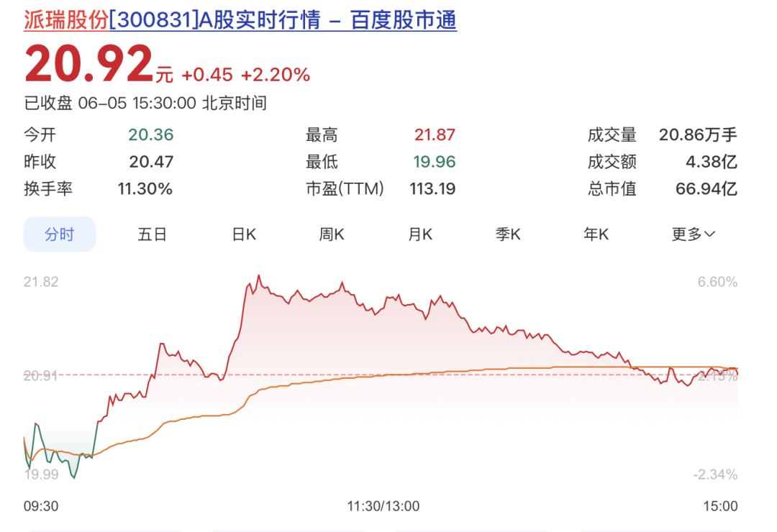Click the 市盈(TTM) value 113.19

click(x=432, y=189)
